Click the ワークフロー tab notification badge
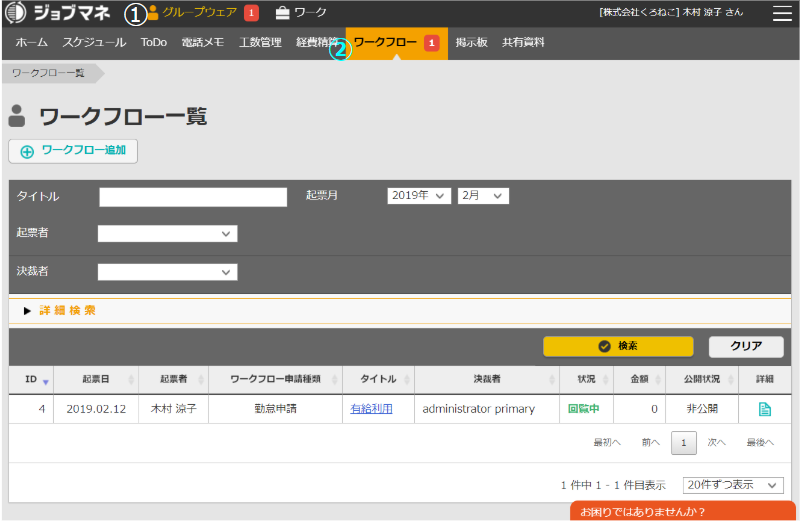Image resolution: width=801 pixels, height=522 pixels. point(432,43)
